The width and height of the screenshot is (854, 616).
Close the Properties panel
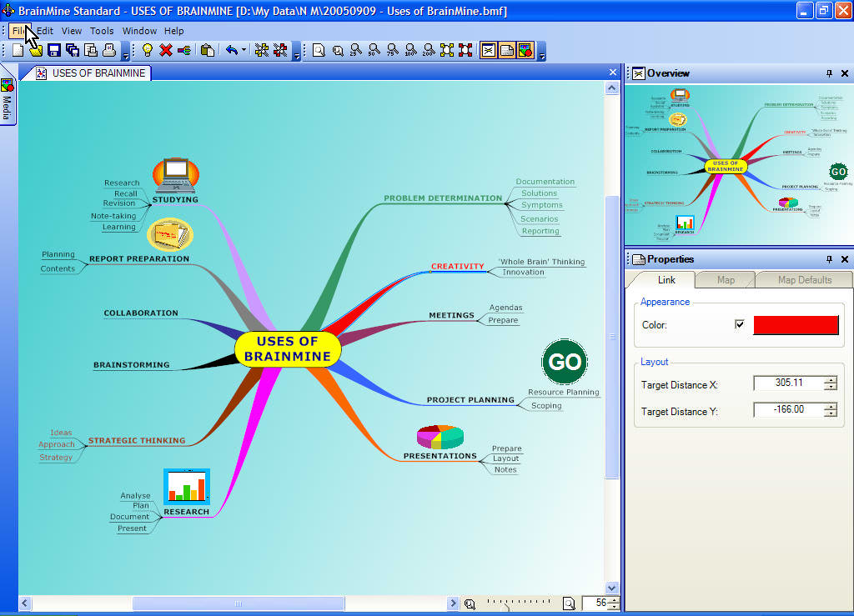point(845,259)
